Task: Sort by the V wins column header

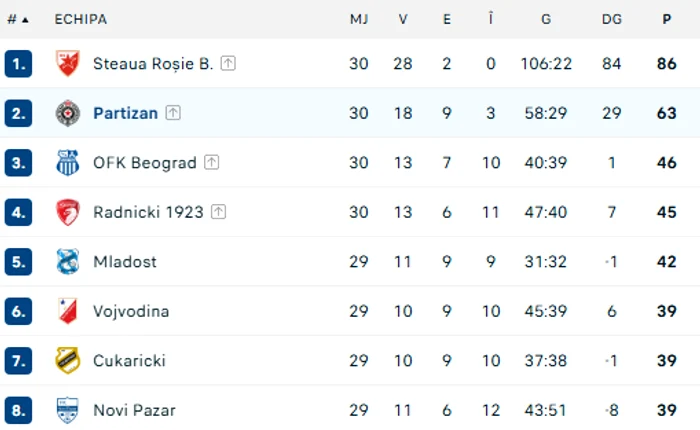Action: point(403,19)
